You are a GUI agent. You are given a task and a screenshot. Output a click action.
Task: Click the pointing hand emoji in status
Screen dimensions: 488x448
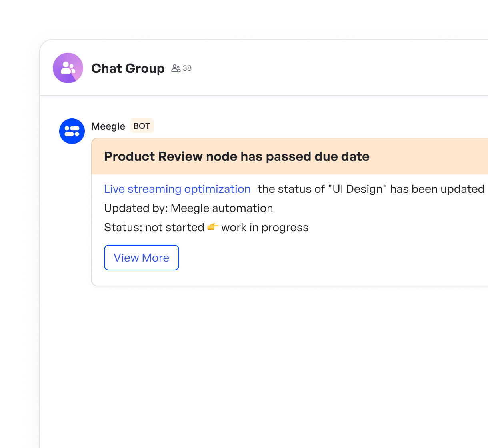click(213, 227)
